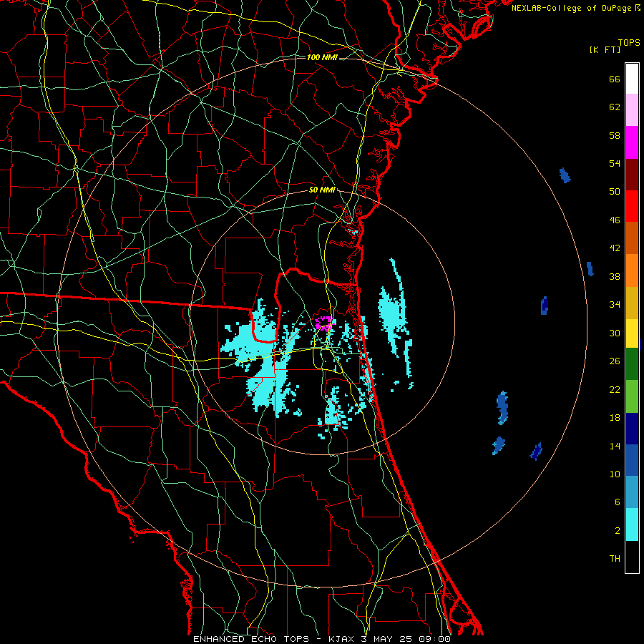
Task: Click the elongated blue echo far offshore
Action: [x=502, y=408]
